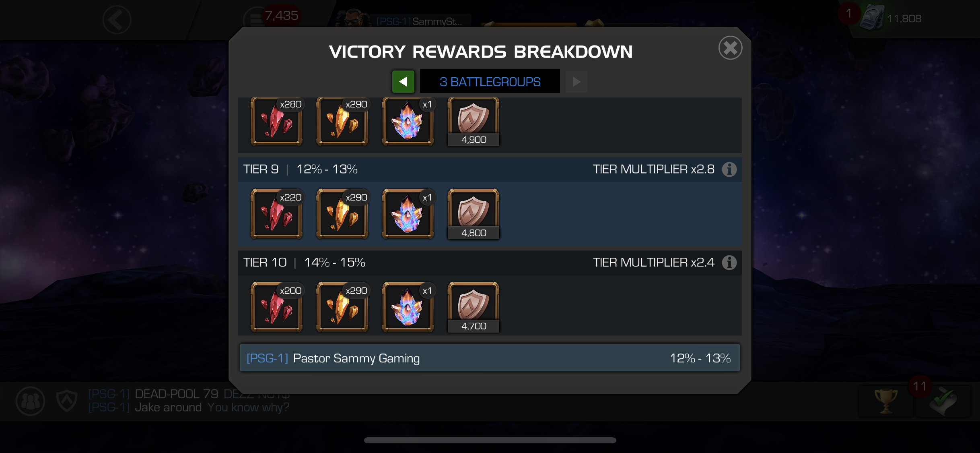The image size is (980, 453).
Task: Tap the 4,900 shield points reward
Action: click(474, 121)
